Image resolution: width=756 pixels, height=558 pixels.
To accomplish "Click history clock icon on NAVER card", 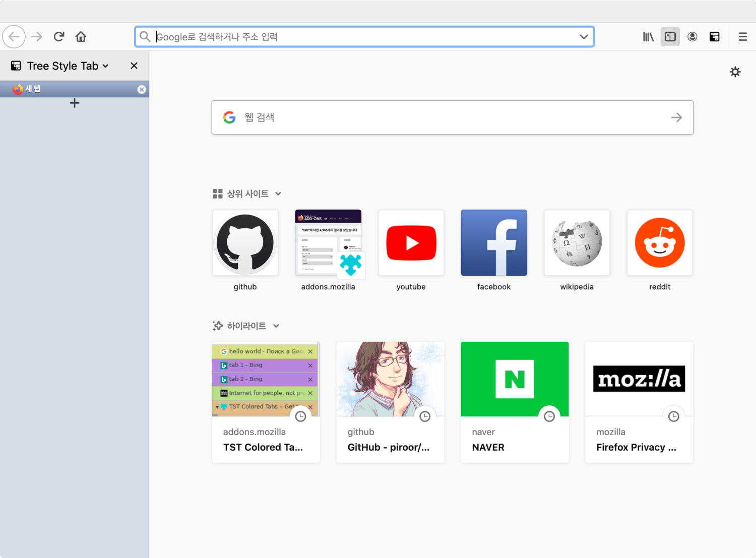I will [x=549, y=416].
